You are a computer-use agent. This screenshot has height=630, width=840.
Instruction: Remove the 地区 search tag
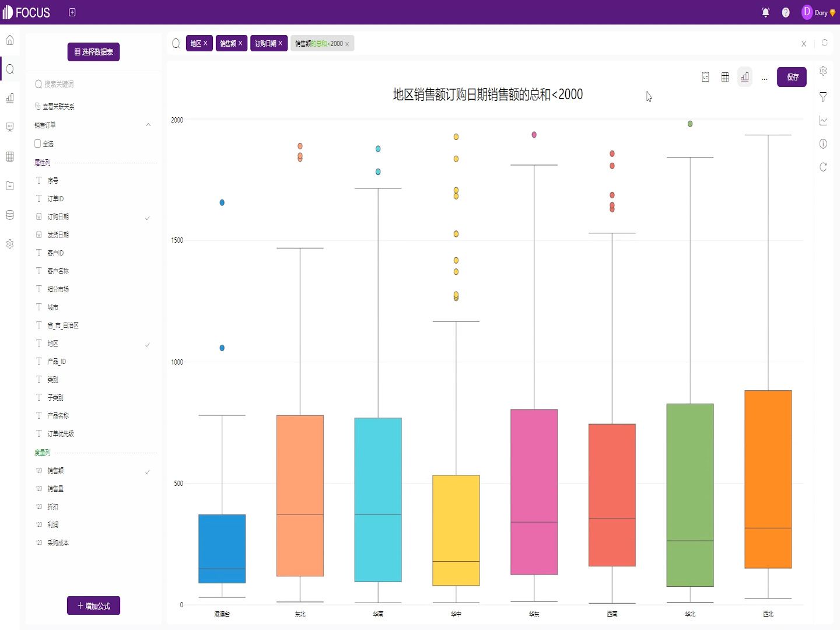(x=205, y=43)
